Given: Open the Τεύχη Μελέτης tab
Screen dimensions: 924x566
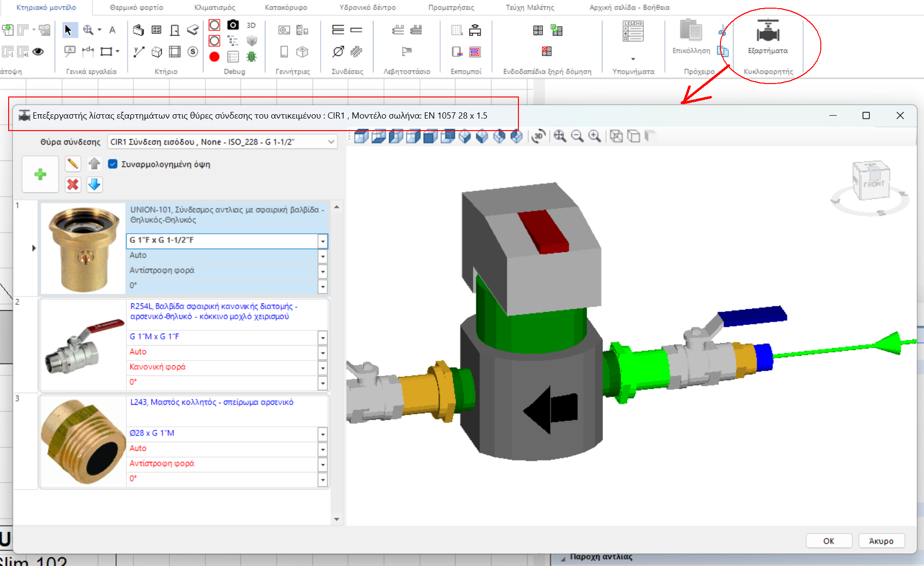Looking at the screenshot, I should tap(529, 7).
